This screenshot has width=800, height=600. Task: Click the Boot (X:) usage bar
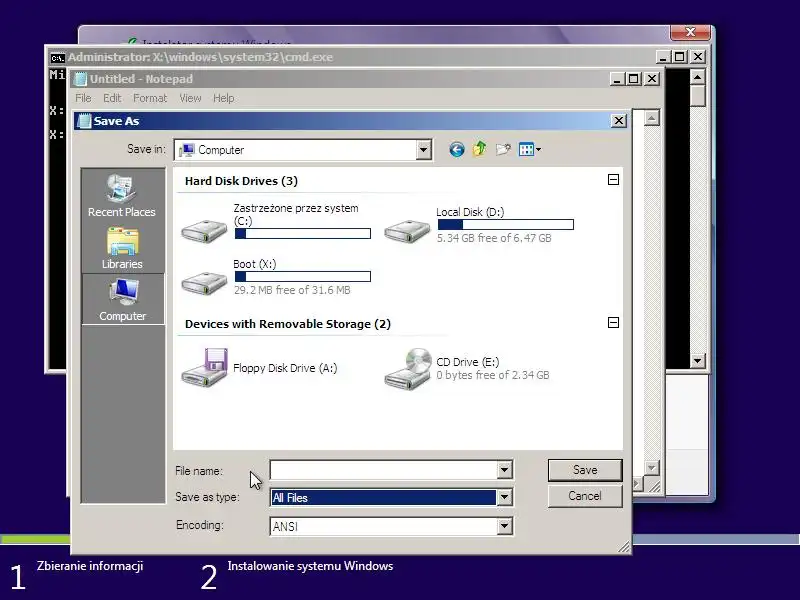point(303,277)
